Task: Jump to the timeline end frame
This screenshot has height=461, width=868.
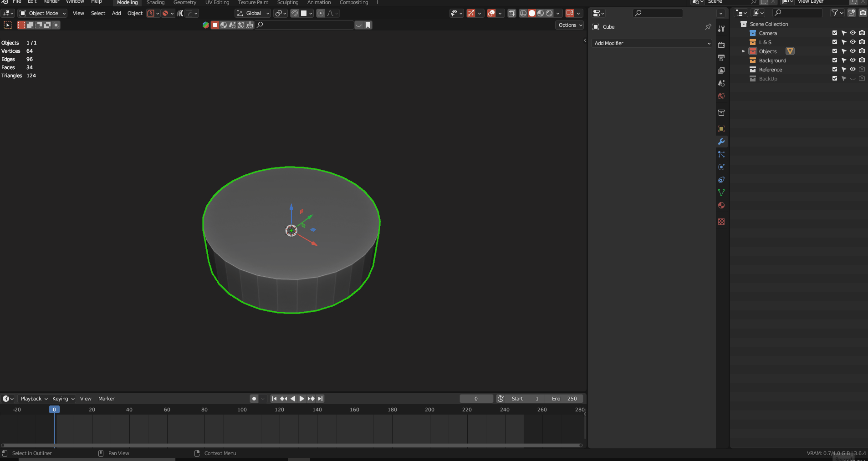Action: click(321, 399)
